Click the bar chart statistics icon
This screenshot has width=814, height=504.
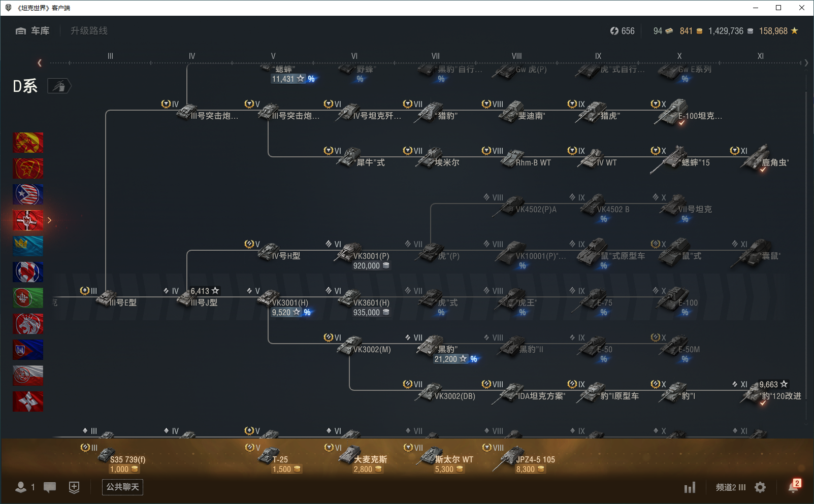(690, 488)
